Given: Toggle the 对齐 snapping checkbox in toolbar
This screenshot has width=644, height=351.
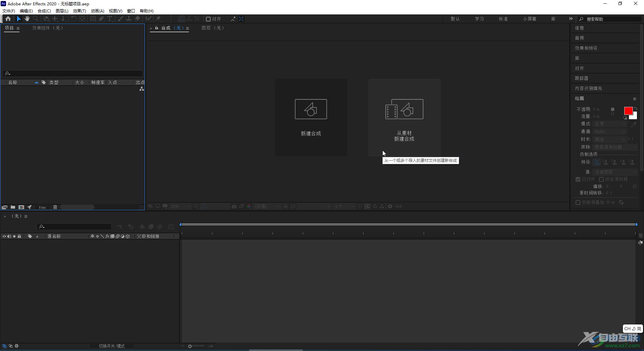Looking at the screenshot, I should 208,19.
